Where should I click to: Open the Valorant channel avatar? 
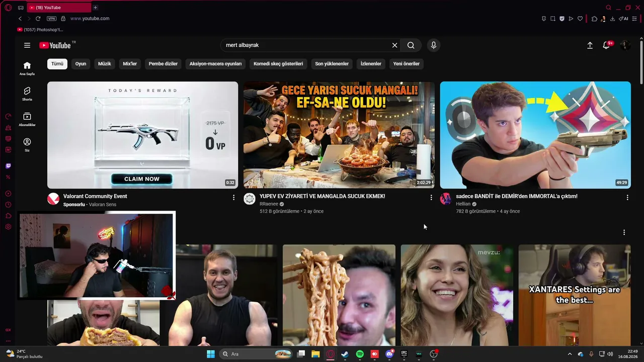coord(53,199)
